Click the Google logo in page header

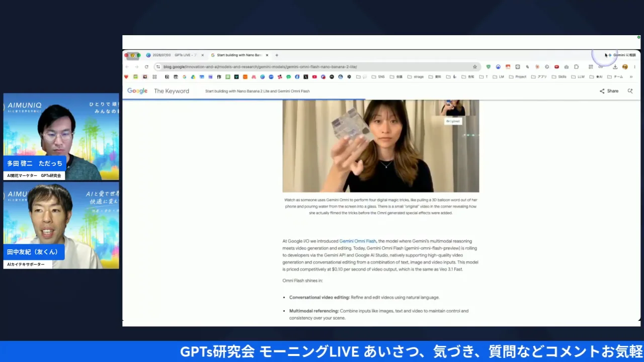(137, 91)
